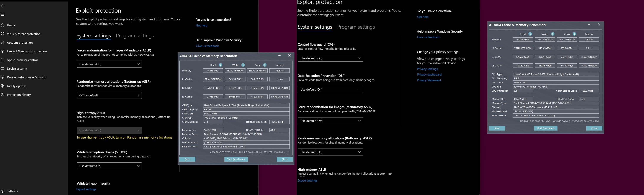
Task: Open Privacy Statement link
Action: tap(429, 80)
